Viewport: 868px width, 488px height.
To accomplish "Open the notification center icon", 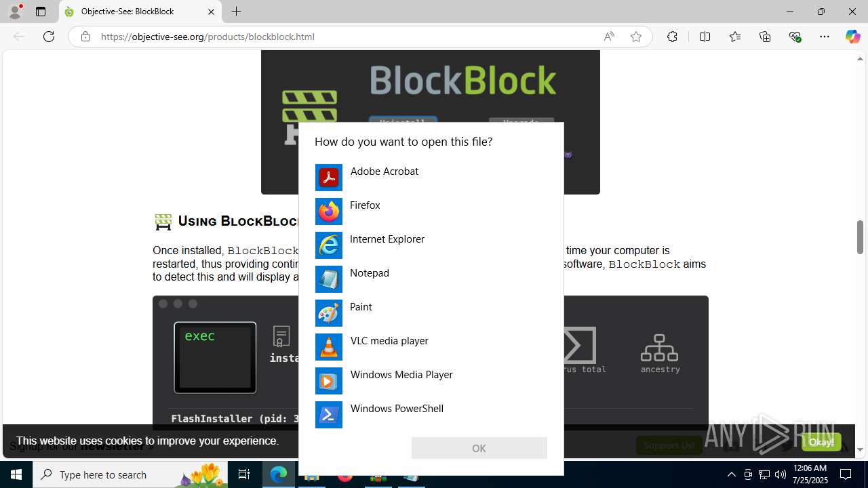I will pos(846,474).
